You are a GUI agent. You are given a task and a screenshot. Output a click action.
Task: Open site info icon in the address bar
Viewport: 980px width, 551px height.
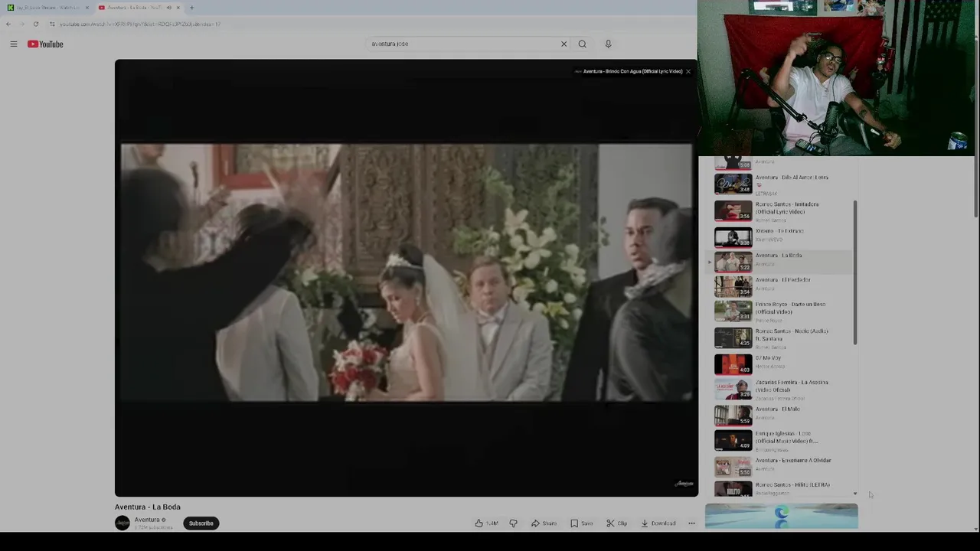point(52,24)
